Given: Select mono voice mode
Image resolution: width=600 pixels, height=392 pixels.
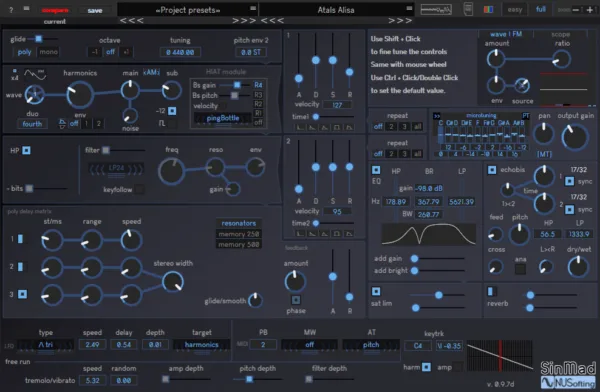Looking at the screenshot, I should (x=49, y=52).
